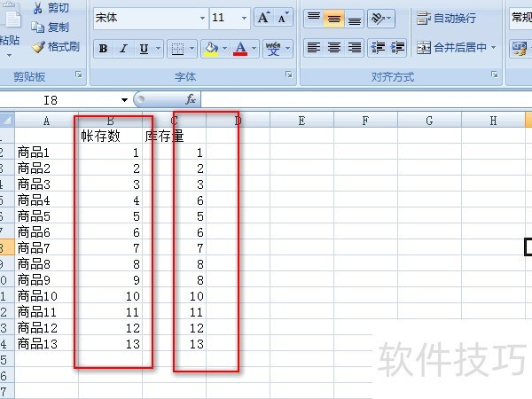Click into the formula bar
Viewport: 532px width, 399px height.
[x=366, y=100]
